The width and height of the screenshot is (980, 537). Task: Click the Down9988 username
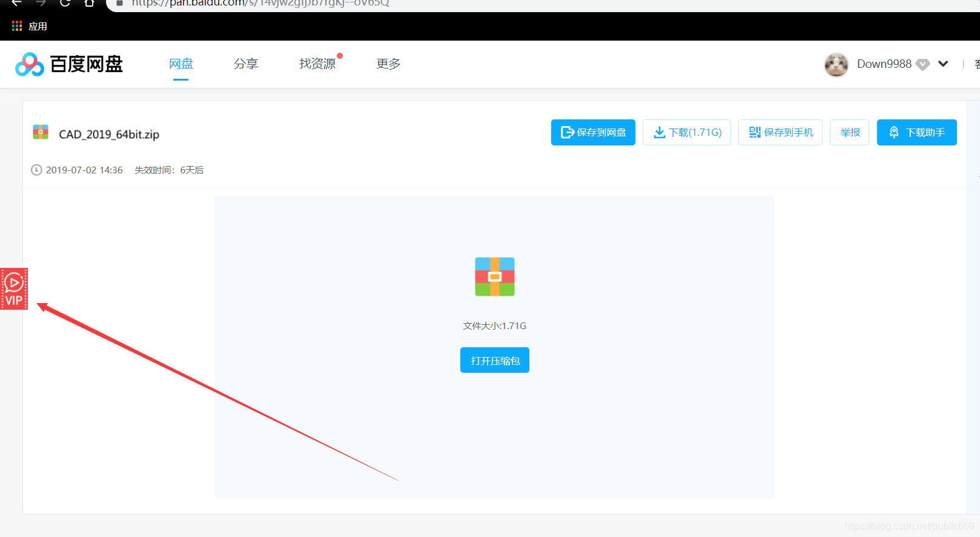(884, 64)
